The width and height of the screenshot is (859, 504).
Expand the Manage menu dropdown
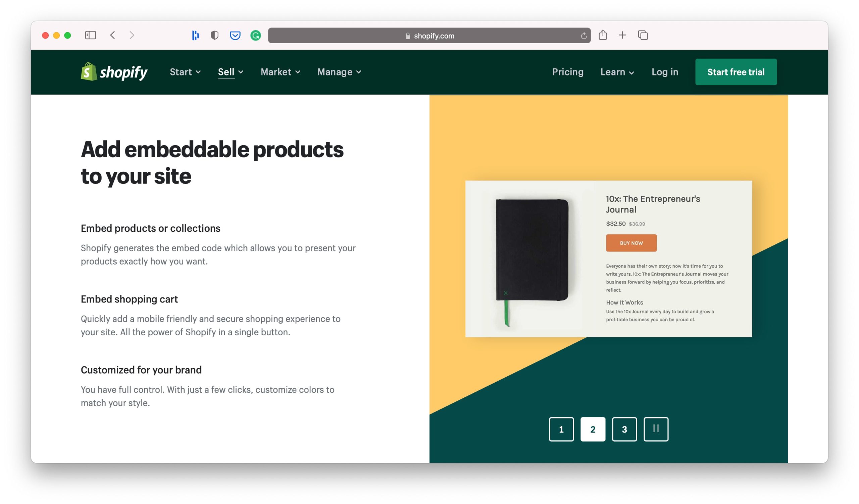340,72
